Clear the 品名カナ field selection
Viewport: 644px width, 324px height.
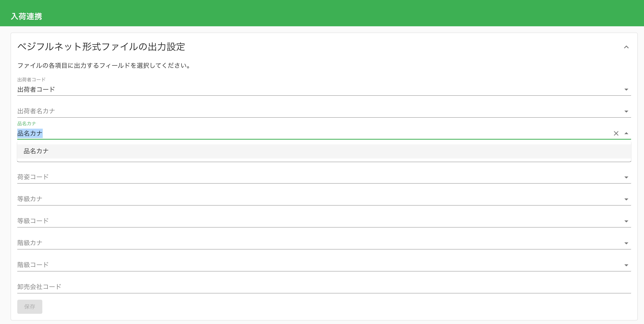coord(616,133)
